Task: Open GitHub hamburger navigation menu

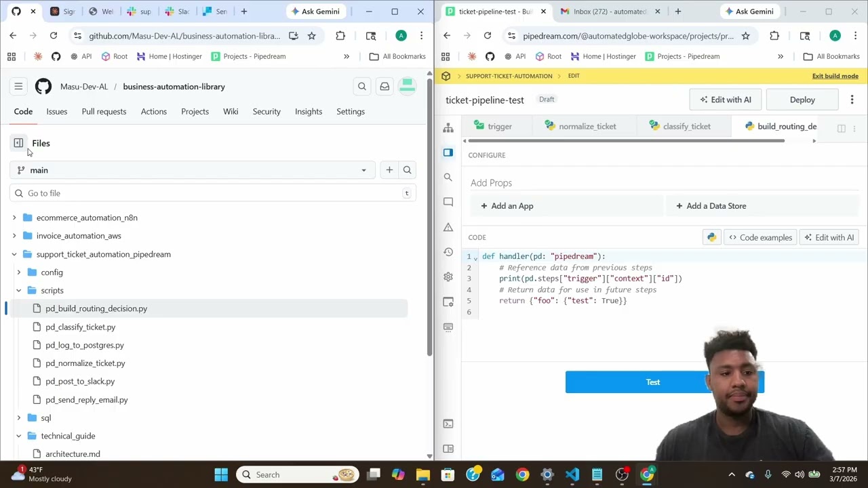Action: tap(18, 87)
